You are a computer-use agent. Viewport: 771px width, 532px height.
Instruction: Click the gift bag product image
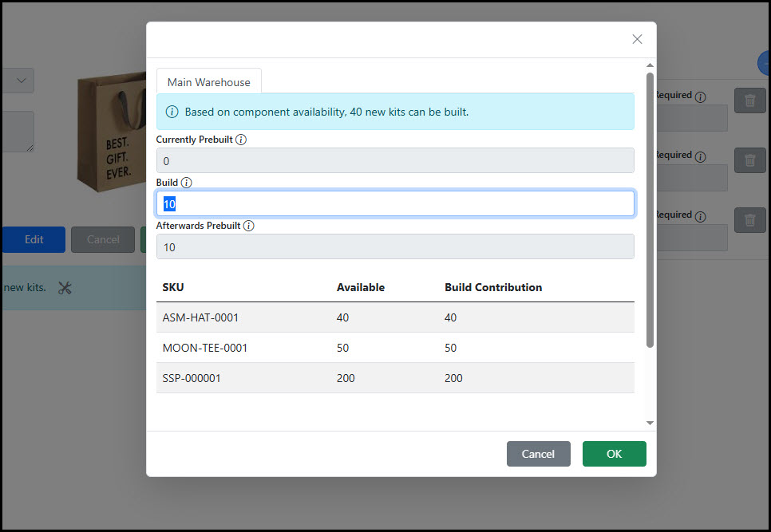[x=110, y=129]
